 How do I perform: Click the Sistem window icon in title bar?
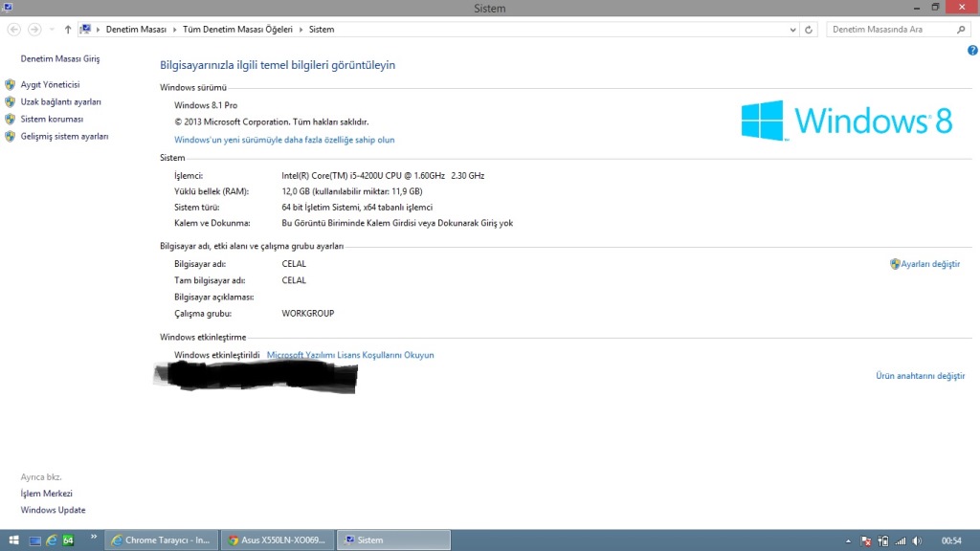point(8,8)
